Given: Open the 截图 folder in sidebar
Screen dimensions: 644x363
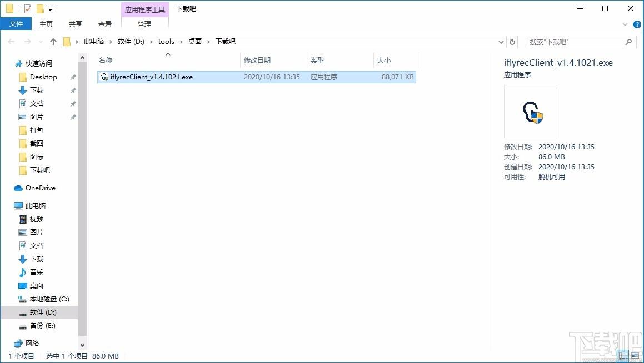Looking at the screenshot, I should tap(37, 144).
